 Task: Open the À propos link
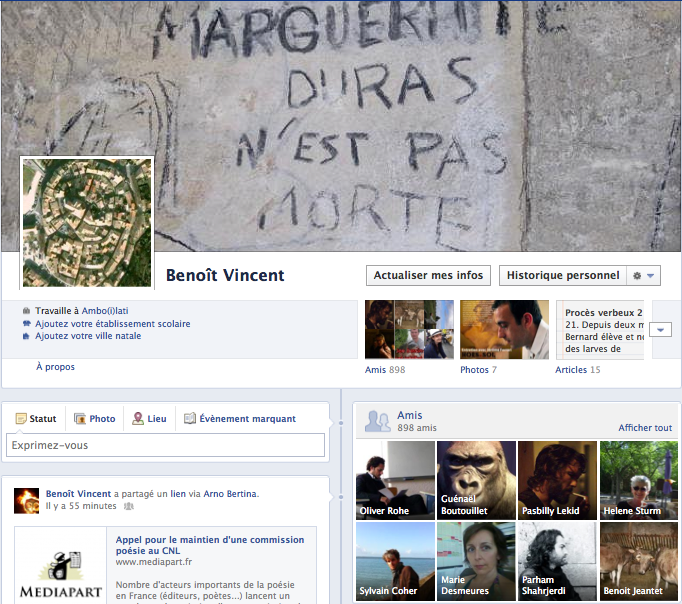(x=55, y=367)
